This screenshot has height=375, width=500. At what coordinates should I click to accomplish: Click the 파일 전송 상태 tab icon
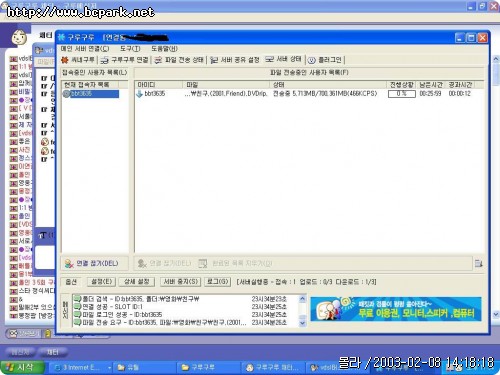(x=158, y=60)
